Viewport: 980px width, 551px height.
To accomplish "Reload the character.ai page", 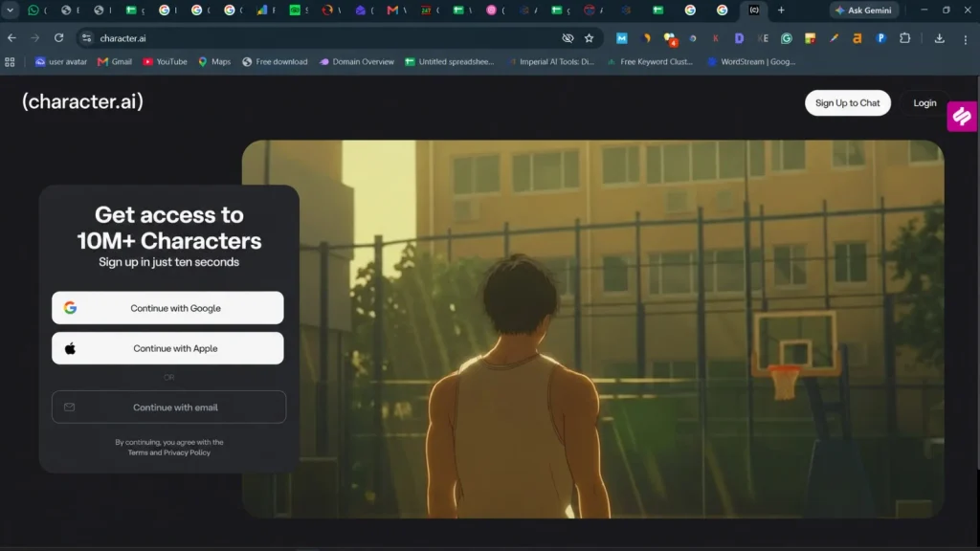I will click(58, 38).
